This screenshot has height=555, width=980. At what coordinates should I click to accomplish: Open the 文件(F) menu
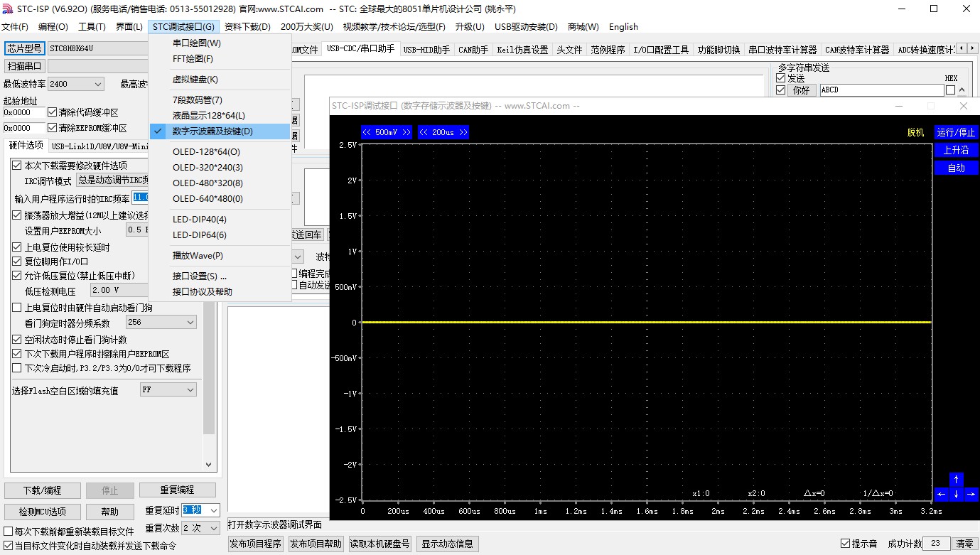(15, 27)
